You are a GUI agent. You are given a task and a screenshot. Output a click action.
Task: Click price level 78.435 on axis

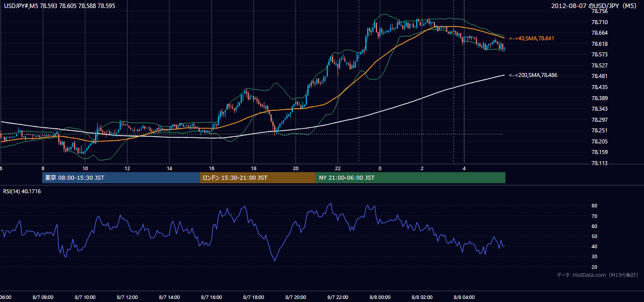pos(599,87)
